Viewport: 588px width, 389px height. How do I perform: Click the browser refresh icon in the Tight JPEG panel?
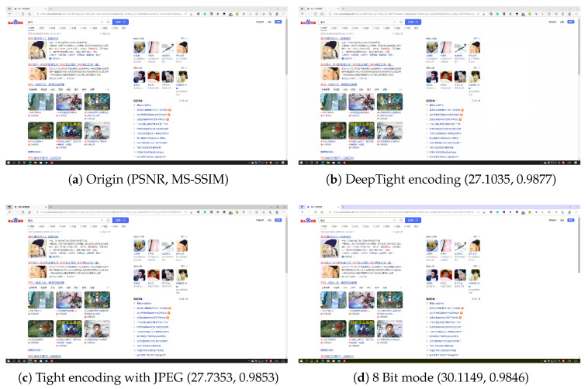pyautogui.click(x=22, y=212)
